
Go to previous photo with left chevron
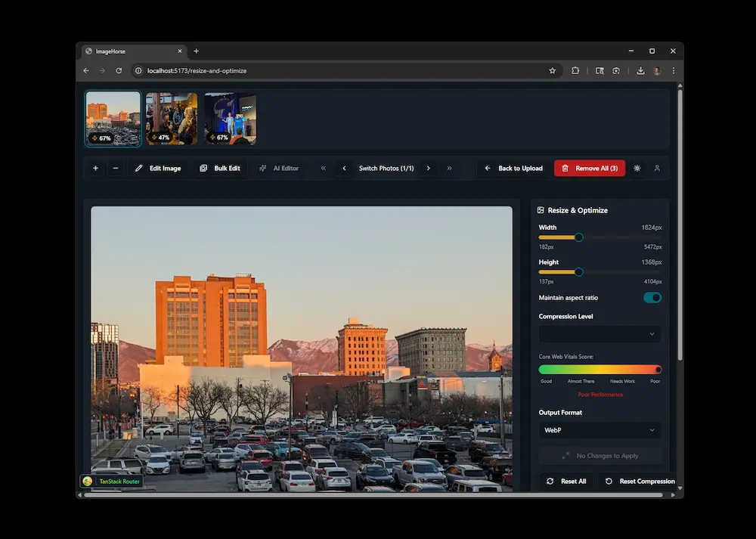coord(344,169)
